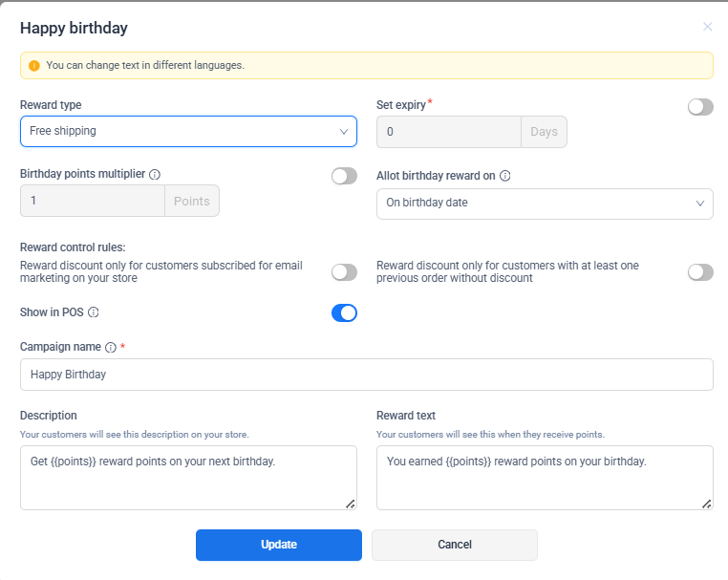Disable the Show in POS toggle
The height and width of the screenshot is (580, 728).
[x=344, y=312]
